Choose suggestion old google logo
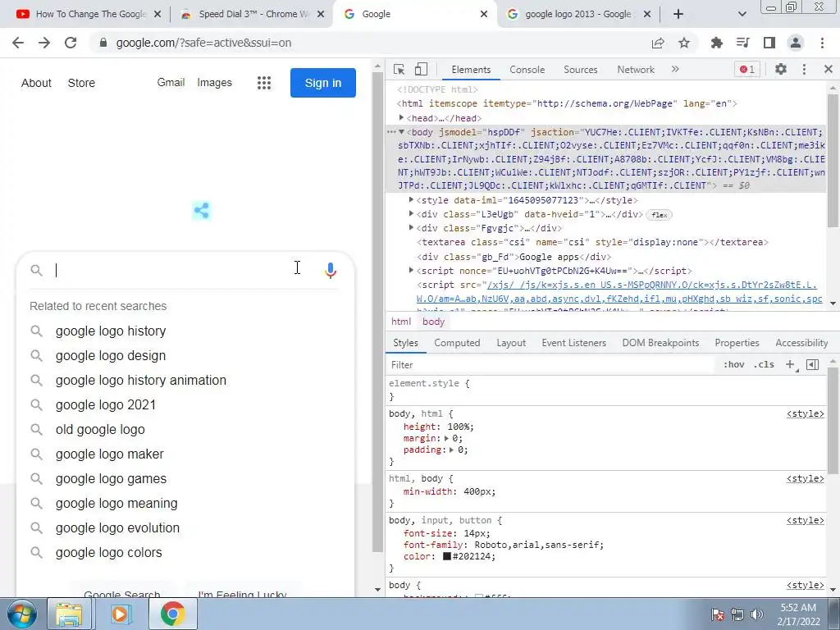The image size is (840, 630). pos(100,430)
